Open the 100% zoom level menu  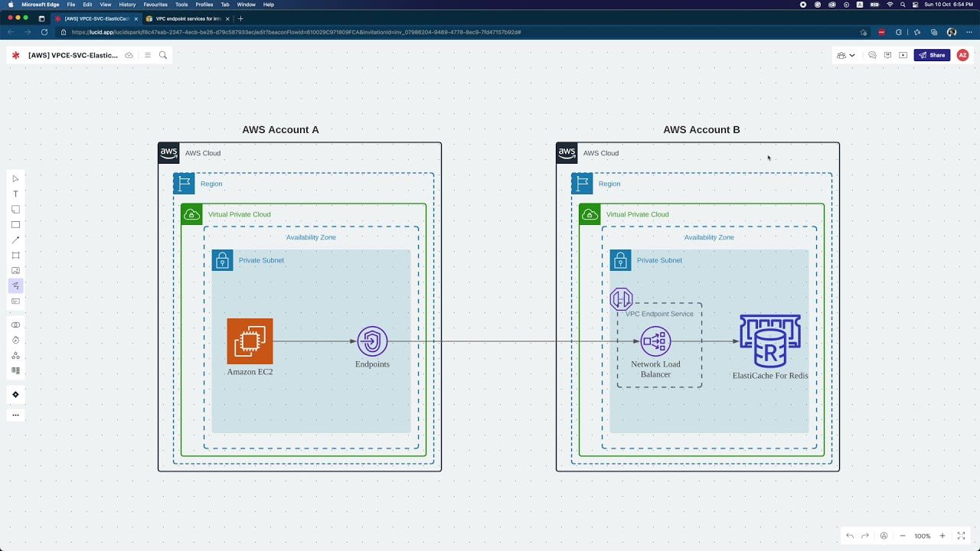923,536
